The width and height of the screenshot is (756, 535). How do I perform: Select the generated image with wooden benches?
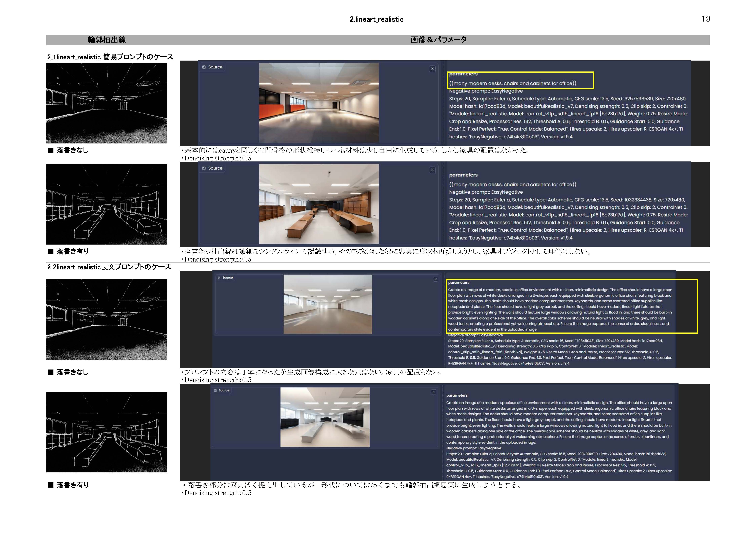(x=319, y=204)
